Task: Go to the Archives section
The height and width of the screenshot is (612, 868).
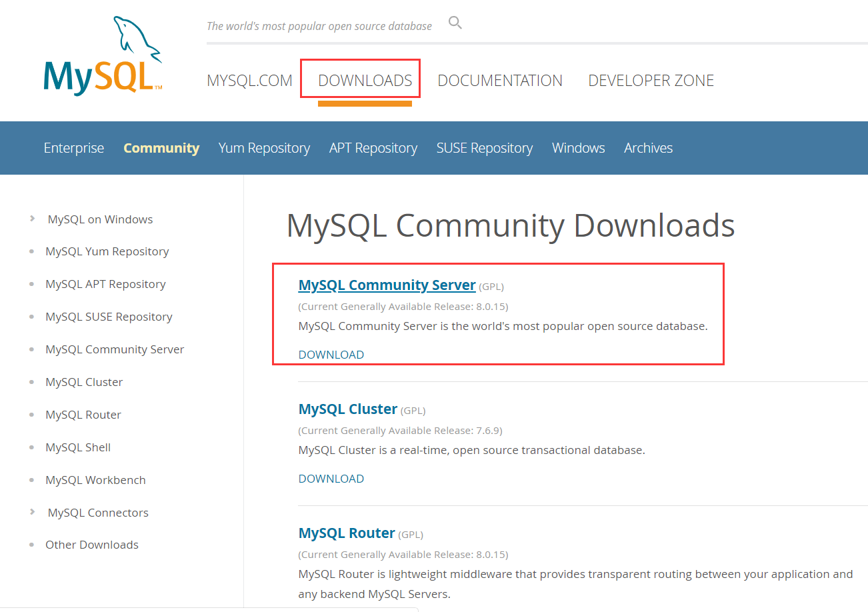Action: 647,147
